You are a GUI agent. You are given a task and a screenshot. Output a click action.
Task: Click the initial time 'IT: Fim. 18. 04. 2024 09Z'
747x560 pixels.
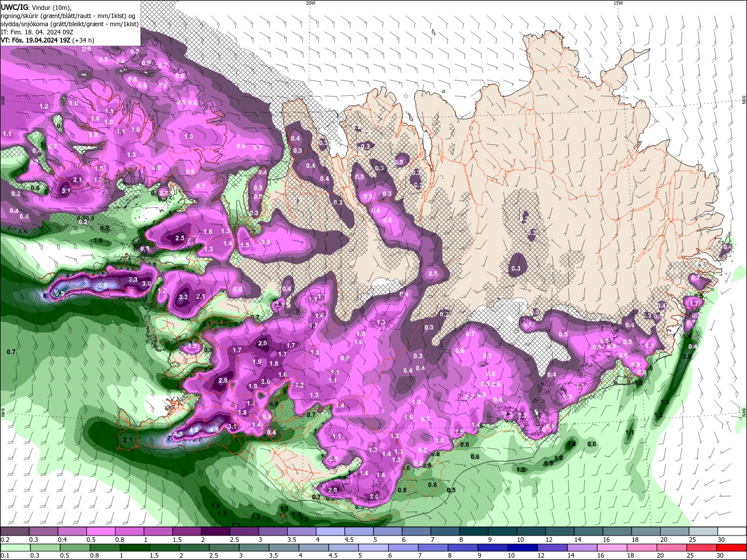click(37, 32)
